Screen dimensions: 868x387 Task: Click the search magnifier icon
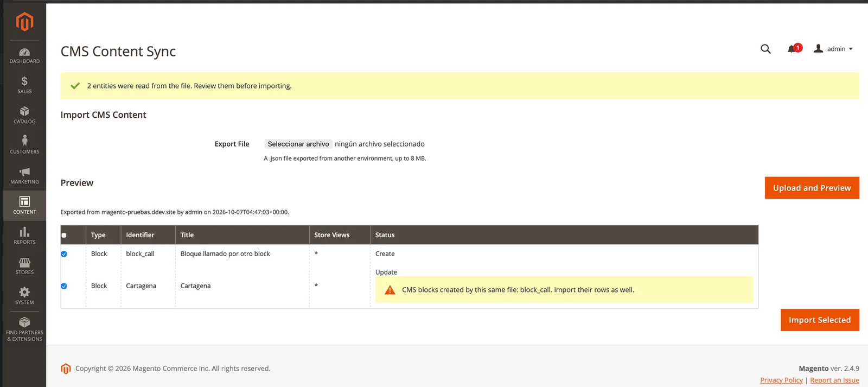(x=765, y=49)
